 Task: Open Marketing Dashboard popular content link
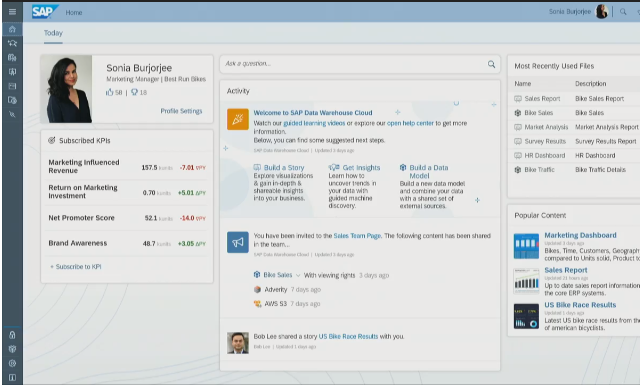coord(580,235)
